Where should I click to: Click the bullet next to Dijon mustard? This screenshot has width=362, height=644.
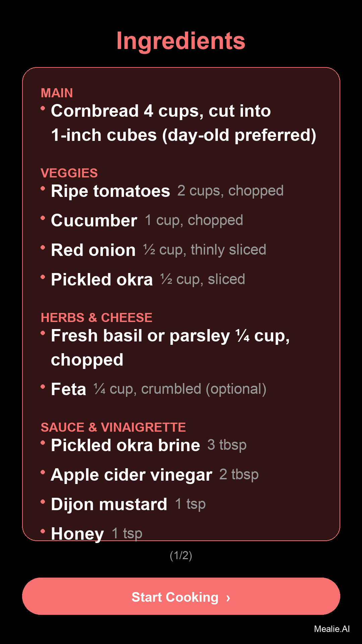click(43, 501)
